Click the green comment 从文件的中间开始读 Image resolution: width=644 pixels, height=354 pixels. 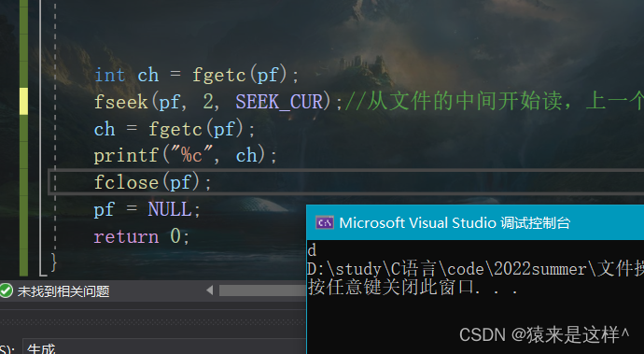pyautogui.click(x=465, y=101)
